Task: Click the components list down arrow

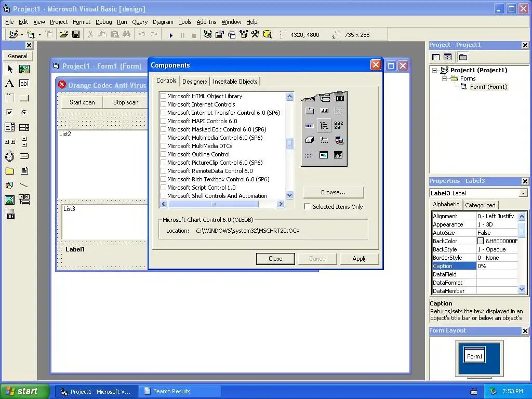Action: (290, 195)
